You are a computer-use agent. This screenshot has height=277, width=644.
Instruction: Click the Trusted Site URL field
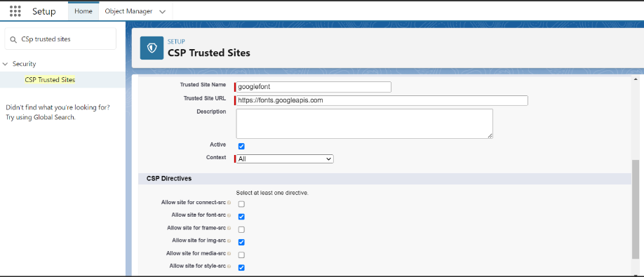(x=382, y=100)
